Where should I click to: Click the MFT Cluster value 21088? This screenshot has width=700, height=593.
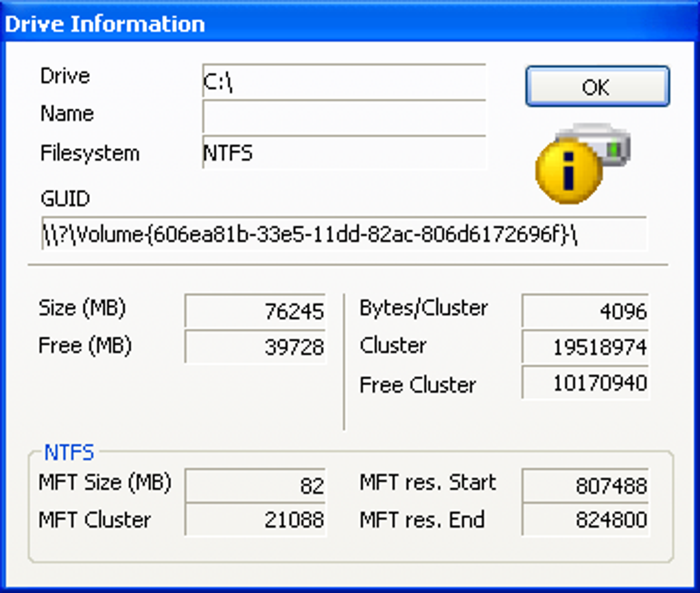(255, 520)
